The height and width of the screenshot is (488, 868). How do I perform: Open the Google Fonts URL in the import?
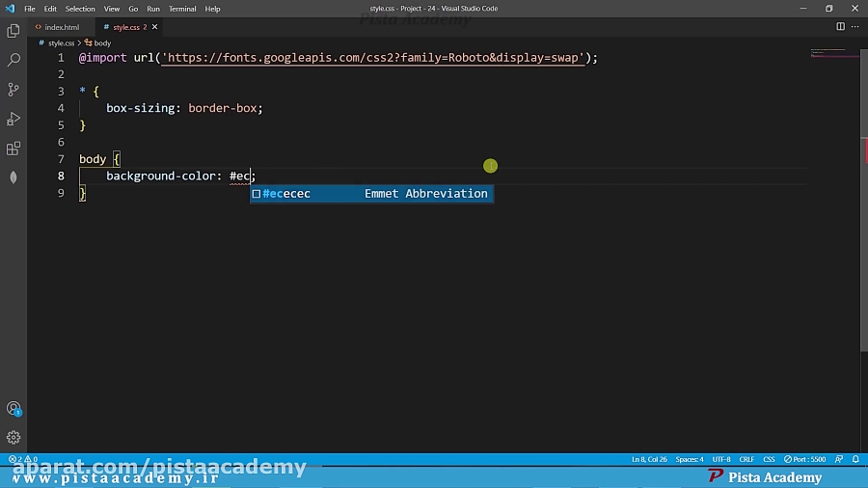372,58
